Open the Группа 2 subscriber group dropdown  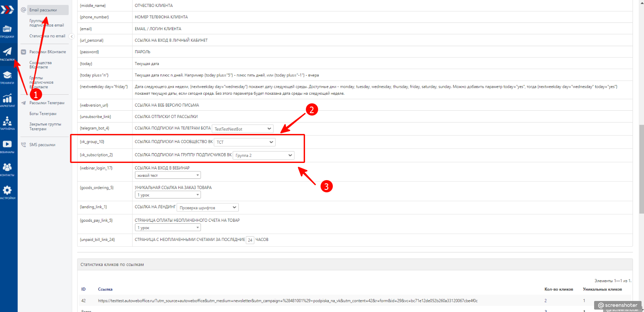264,155
